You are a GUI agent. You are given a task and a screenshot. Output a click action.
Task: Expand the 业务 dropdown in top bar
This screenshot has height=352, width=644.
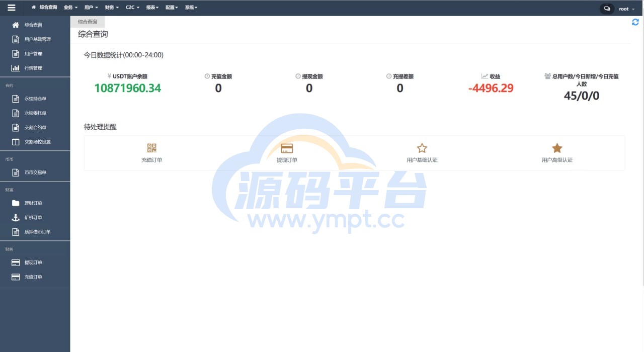point(71,8)
